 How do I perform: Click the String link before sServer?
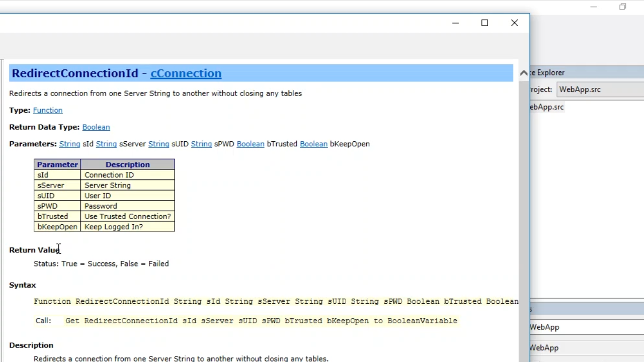coord(106,144)
